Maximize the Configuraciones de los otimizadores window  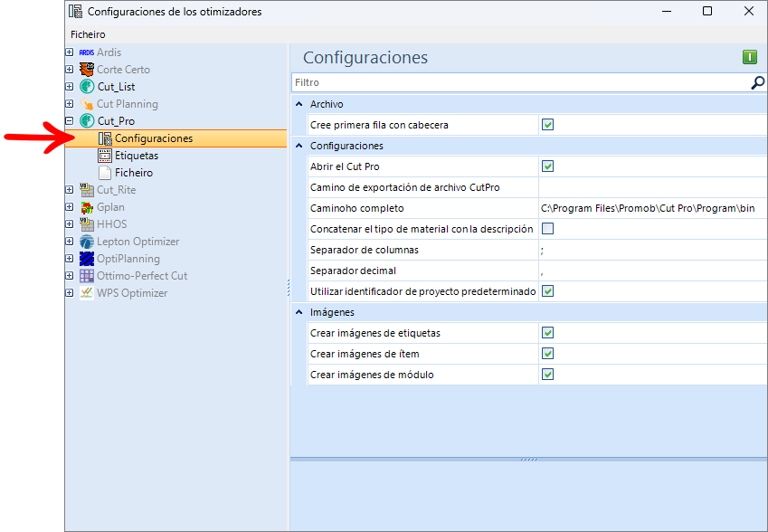(x=707, y=11)
